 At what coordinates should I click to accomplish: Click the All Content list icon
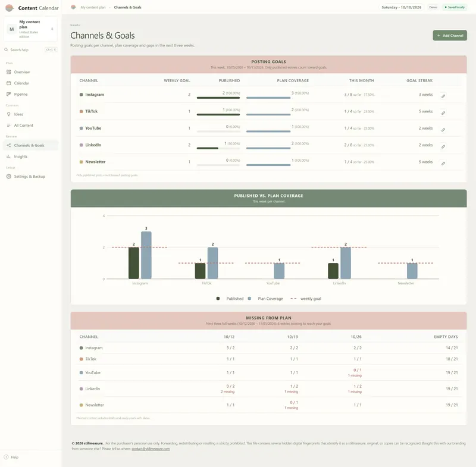click(8, 126)
